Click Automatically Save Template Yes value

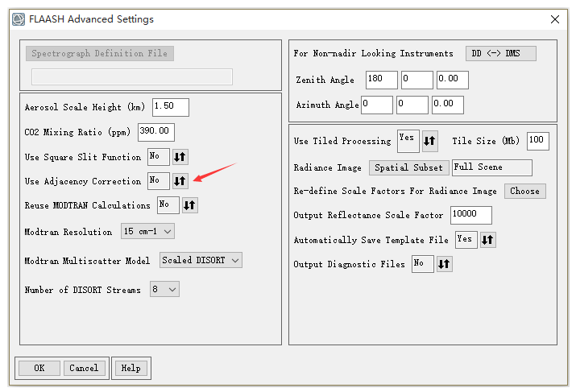pos(466,240)
